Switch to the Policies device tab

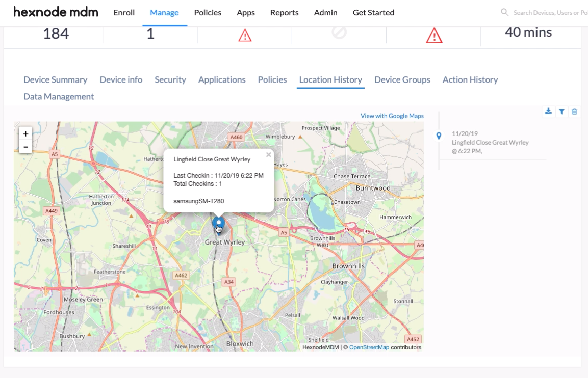(272, 79)
